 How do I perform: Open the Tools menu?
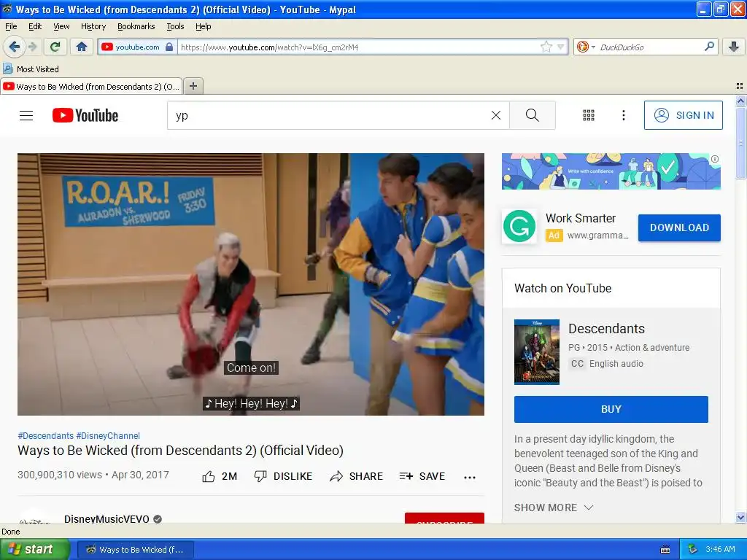click(175, 27)
